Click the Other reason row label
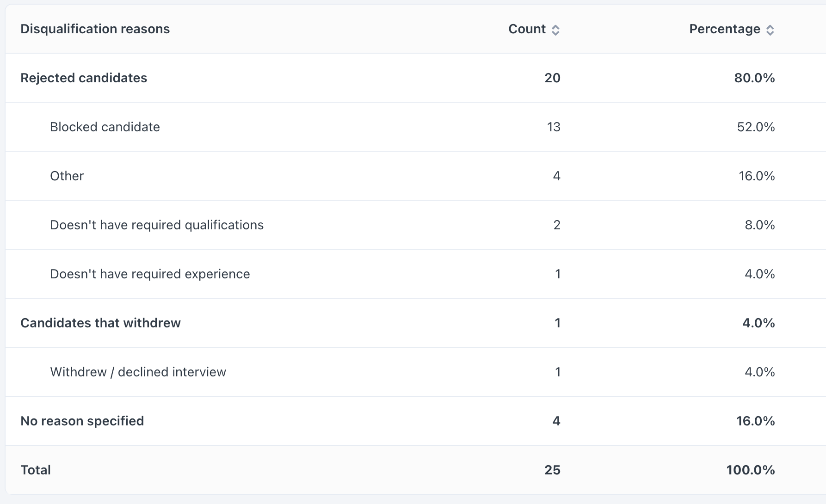This screenshot has height=504, width=826. [67, 176]
